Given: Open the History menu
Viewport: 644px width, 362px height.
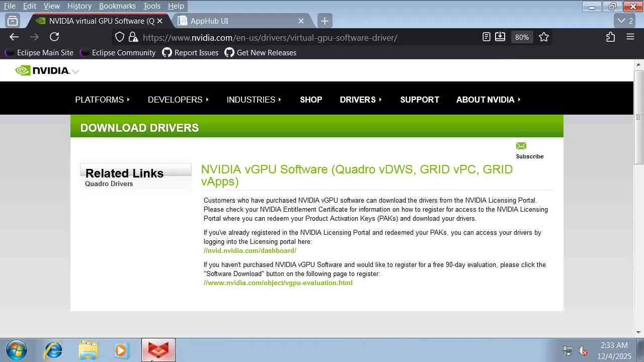Looking at the screenshot, I should click(x=79, y=6).
